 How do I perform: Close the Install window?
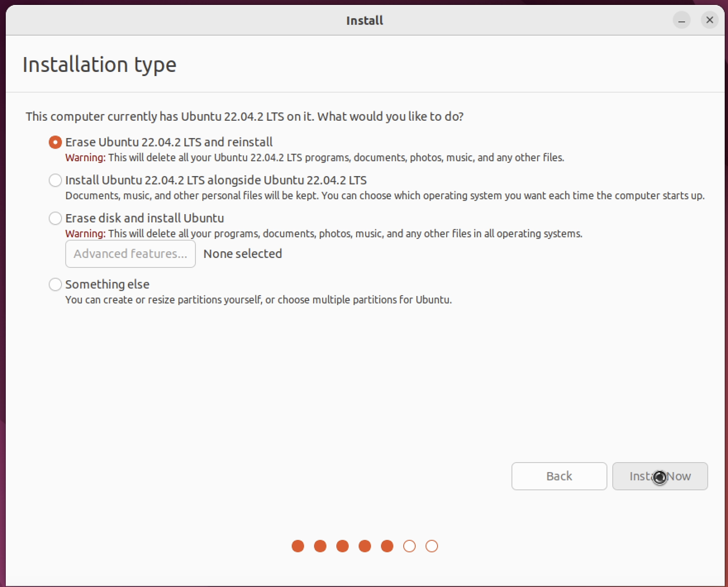(x=710, y=20)
